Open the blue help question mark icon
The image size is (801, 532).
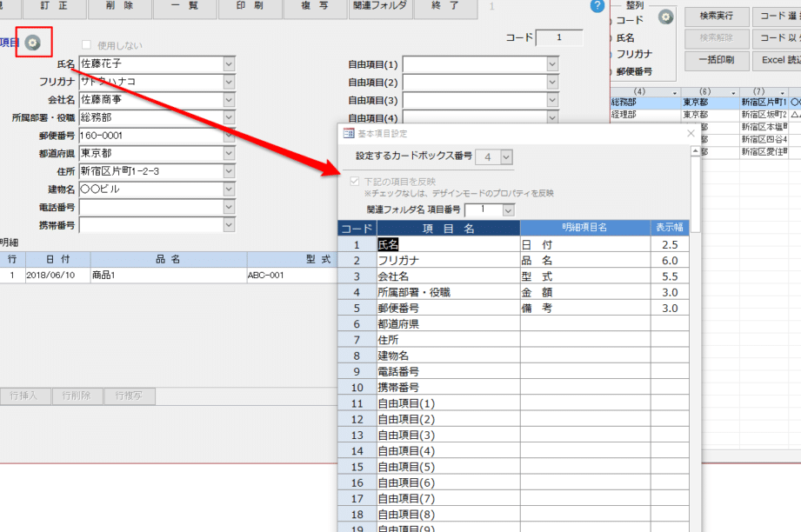click(x=597, y=6)
